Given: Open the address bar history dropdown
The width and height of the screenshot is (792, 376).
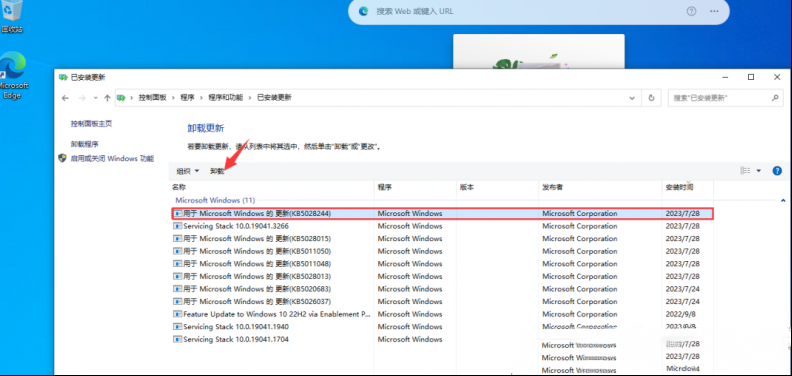Looking at the screenshot, I should [632, 98].
